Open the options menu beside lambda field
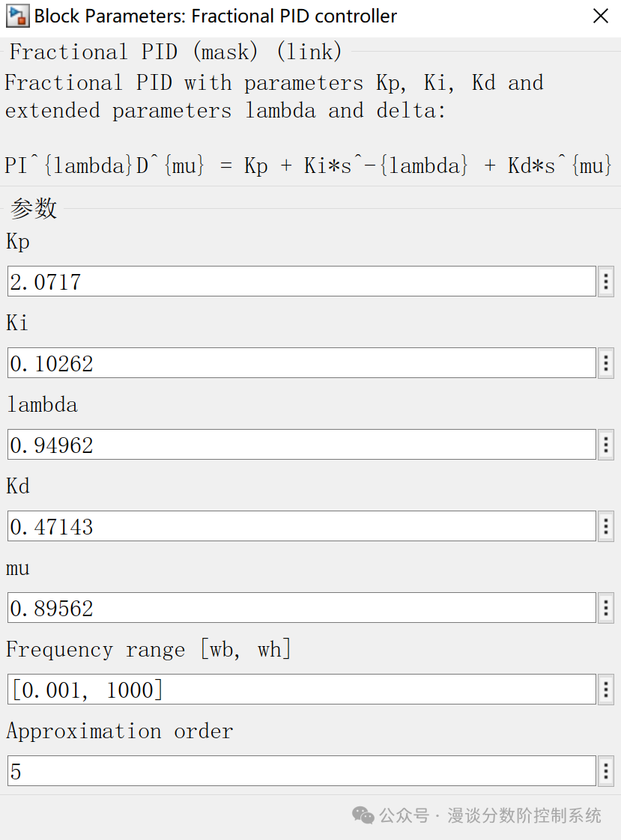 click(x=605, y=445)
